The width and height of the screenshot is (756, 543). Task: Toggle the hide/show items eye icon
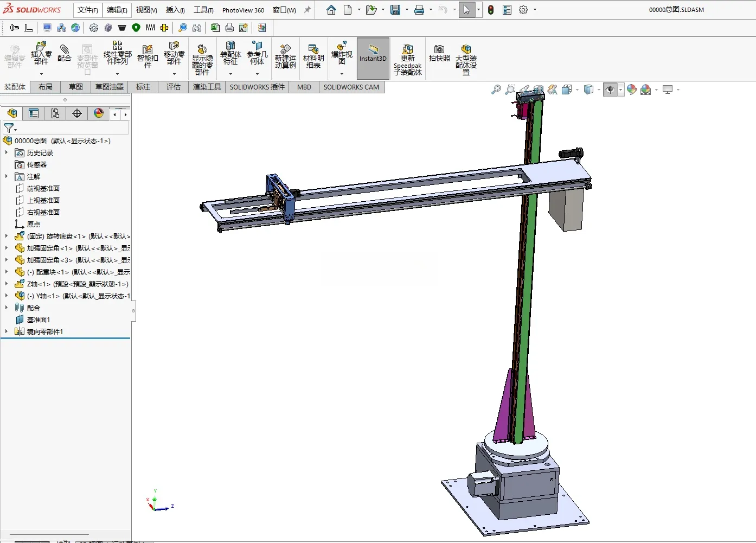click(x=610, y=90)
